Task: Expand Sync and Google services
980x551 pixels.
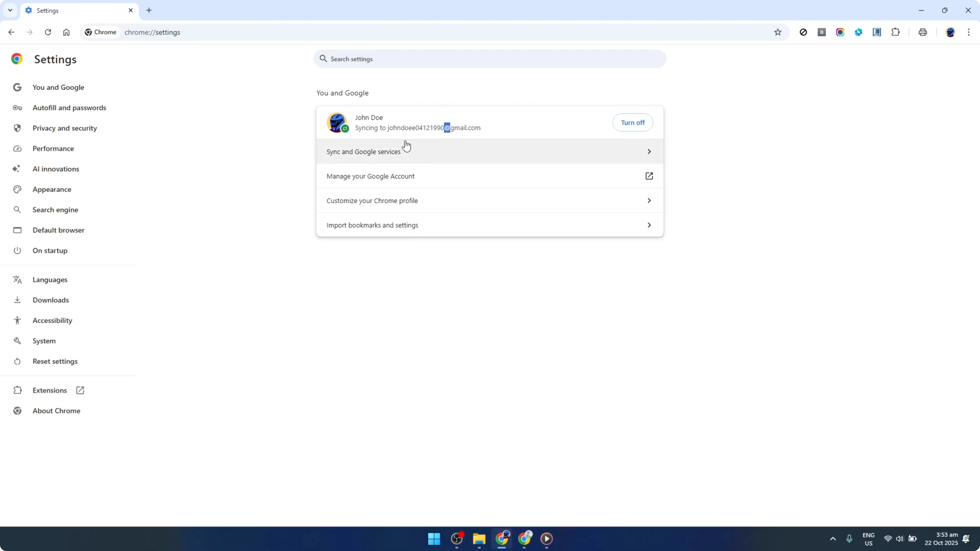Action: (489, 151)
